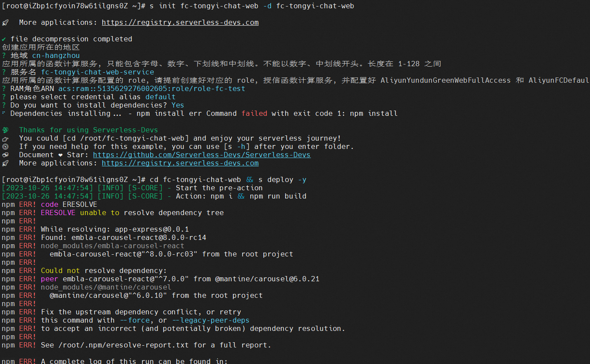
Task: Click 'Fix the upstream dependency conflict, or retry'
Action: click(x=141, y=312)
